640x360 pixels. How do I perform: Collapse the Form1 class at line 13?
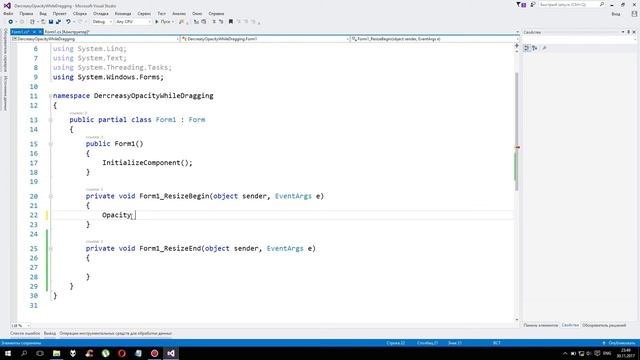tap(51, 120)
